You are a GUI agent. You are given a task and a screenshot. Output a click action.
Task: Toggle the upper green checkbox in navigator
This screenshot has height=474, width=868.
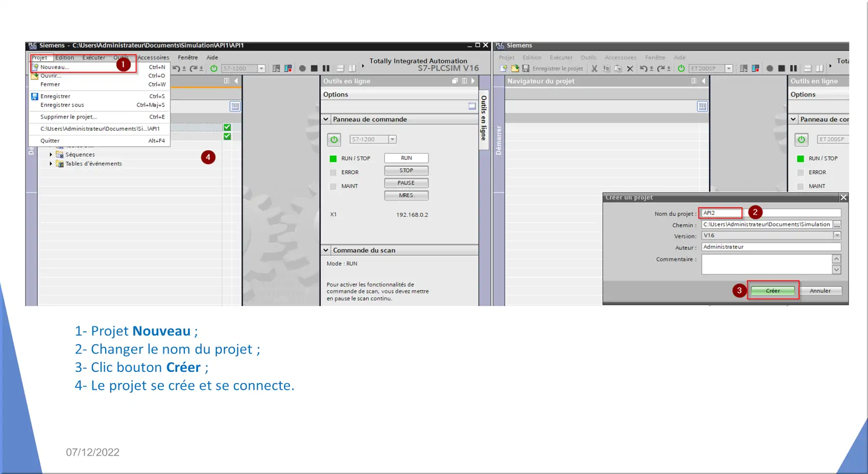click(227, 127)
